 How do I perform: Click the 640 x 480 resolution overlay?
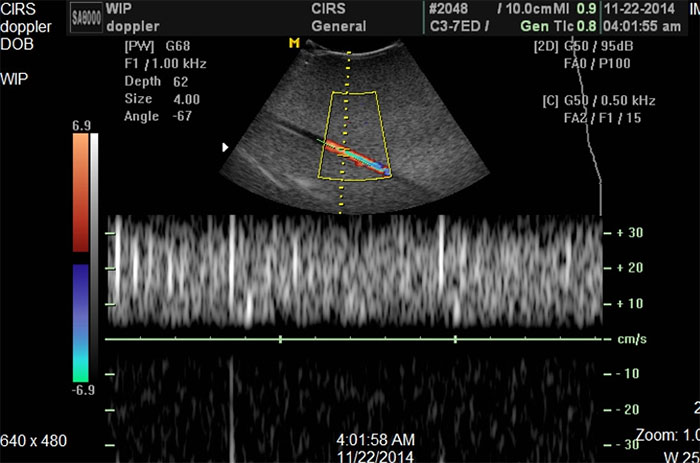pos(33,441)
